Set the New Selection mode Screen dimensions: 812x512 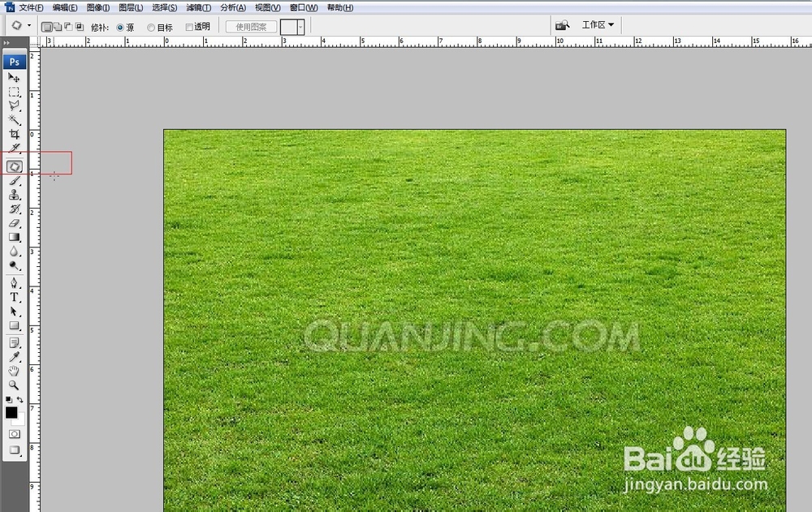pyautogui.click(x=46, y=27)
